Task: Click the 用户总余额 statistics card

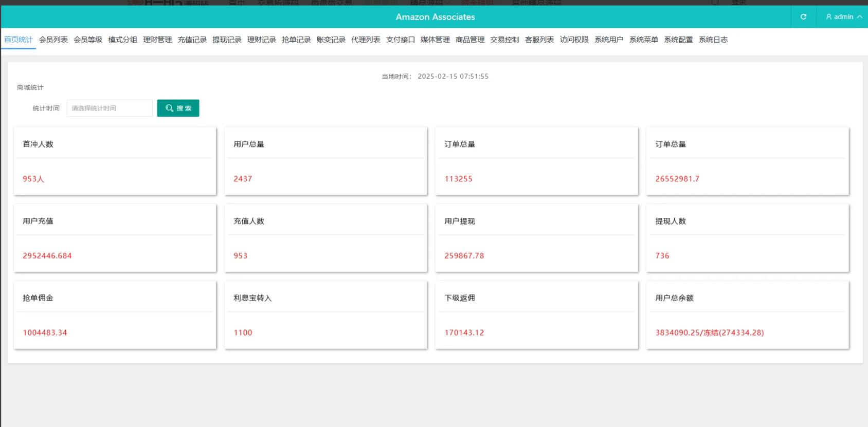Action: coord(747,315)
